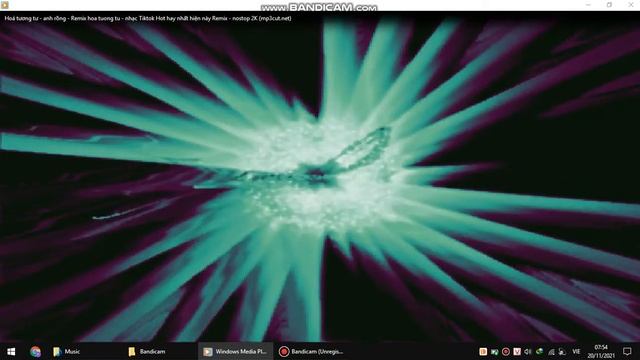The image size is (640, 360).
Task: Restore down the media player window
Action: [x=609, y=5]
